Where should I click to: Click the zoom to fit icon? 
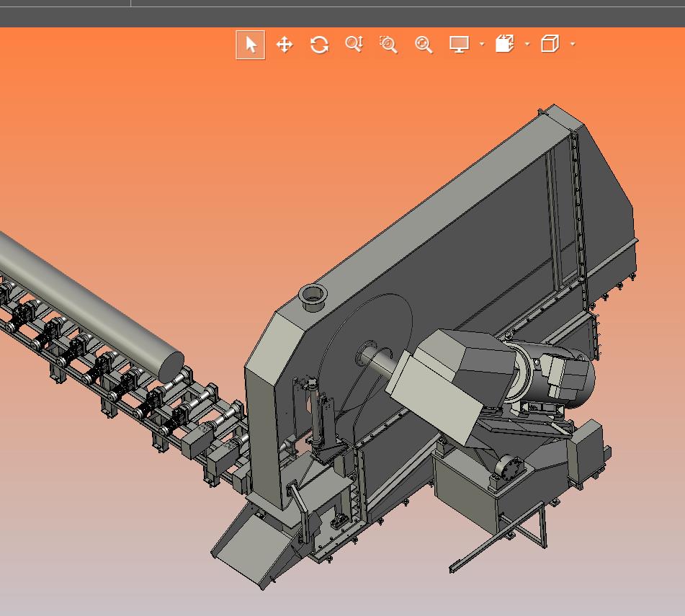[x=424, y=45]
